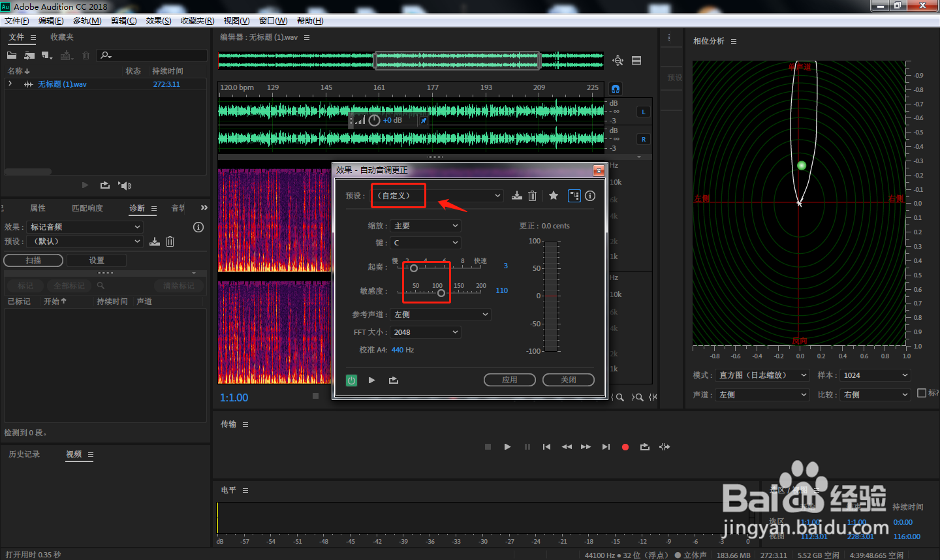Show effect info icon in dialog
The image size is (940, 560).
pos(590,196)
